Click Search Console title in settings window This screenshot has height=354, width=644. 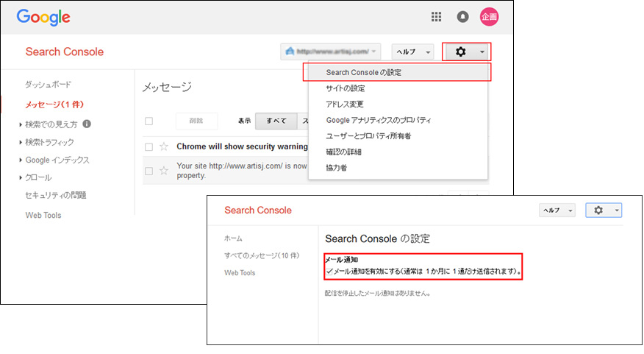coord(258,210)
